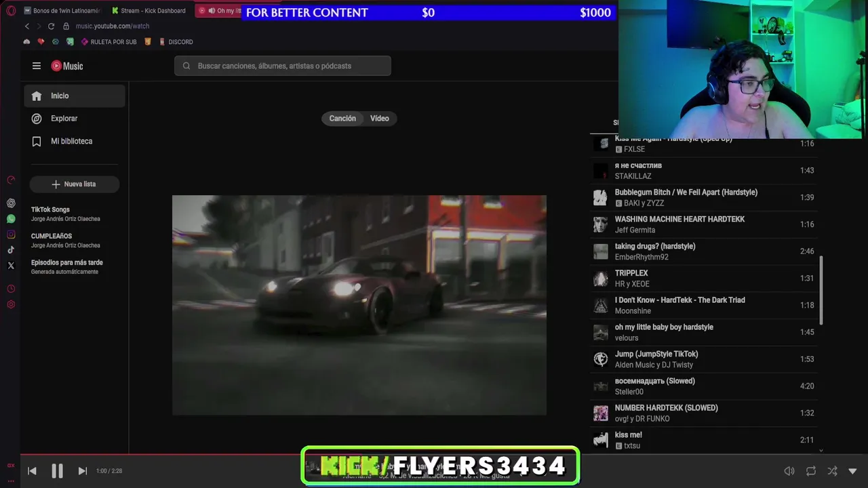
Task: Create a playlist with Nueva lista
Action: point(75,184)
